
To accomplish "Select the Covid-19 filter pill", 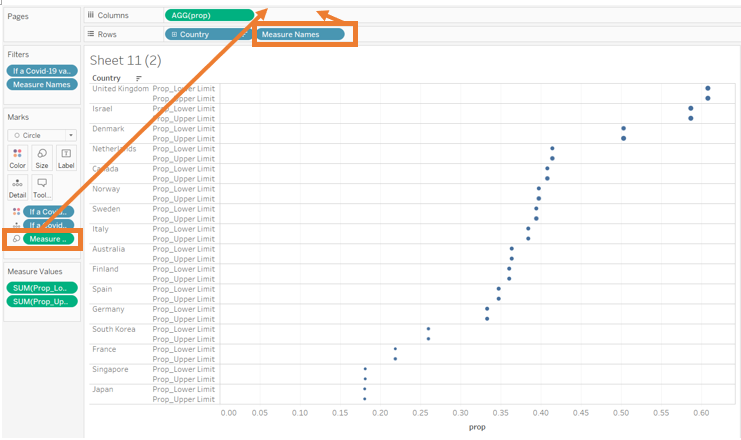I will [42, 71].
